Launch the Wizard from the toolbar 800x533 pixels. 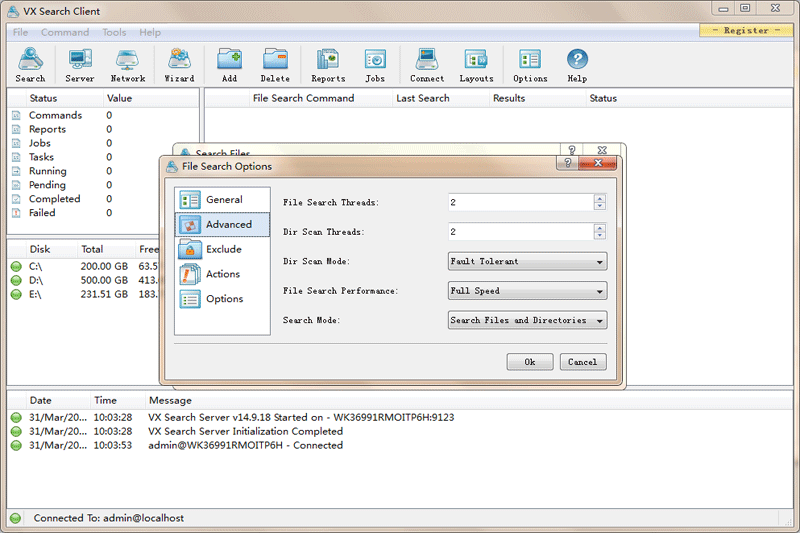pyautogui.click(x=179, y=65)
